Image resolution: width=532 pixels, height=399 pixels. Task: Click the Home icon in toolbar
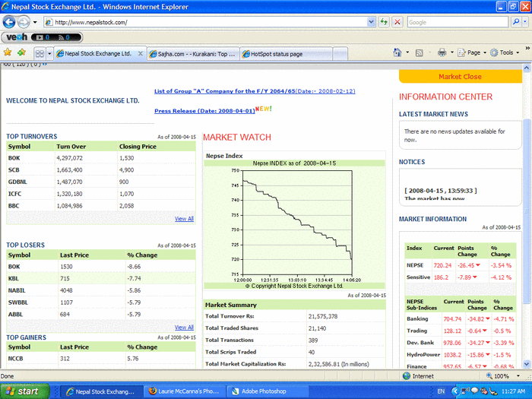(x=397, y=53)
